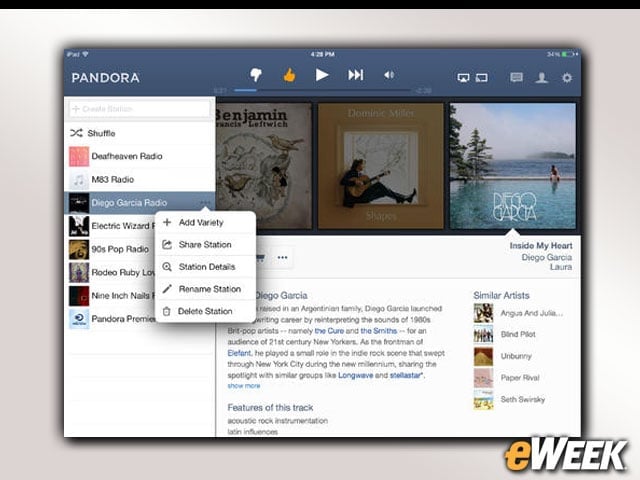Open similar artist Seth Swirsky
The height and width of the screenshot is (480, 640).
tap(509, 399)
